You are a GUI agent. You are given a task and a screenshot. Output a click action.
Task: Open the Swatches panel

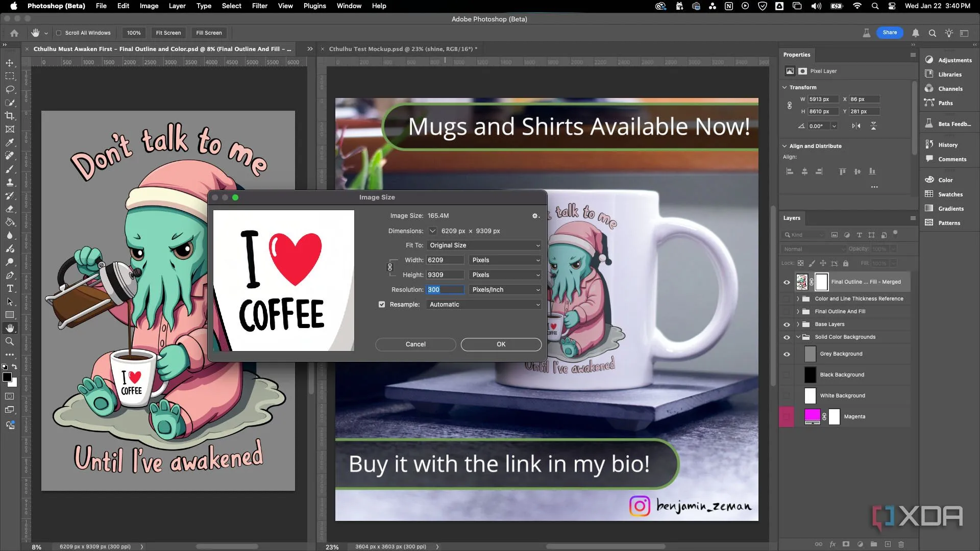click(944, 194)
